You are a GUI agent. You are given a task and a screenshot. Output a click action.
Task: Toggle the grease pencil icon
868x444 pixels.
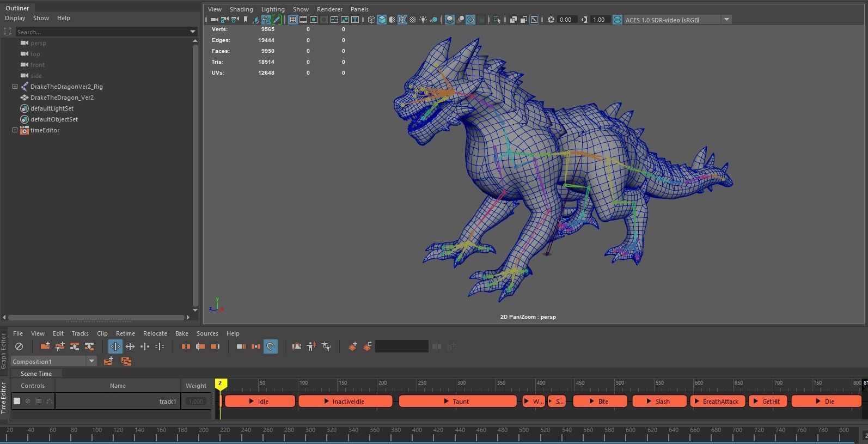[277, 20]
